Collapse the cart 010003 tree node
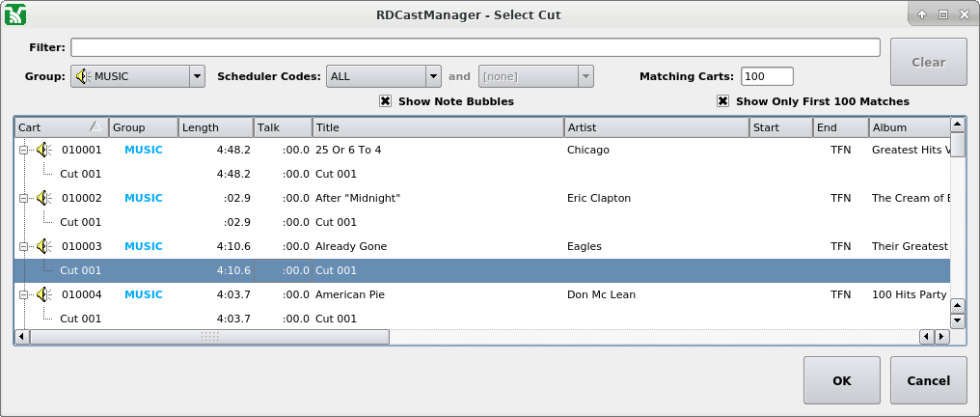Image resolution: width=980 pixels, height=417 pixels. [x=22, y=246]
